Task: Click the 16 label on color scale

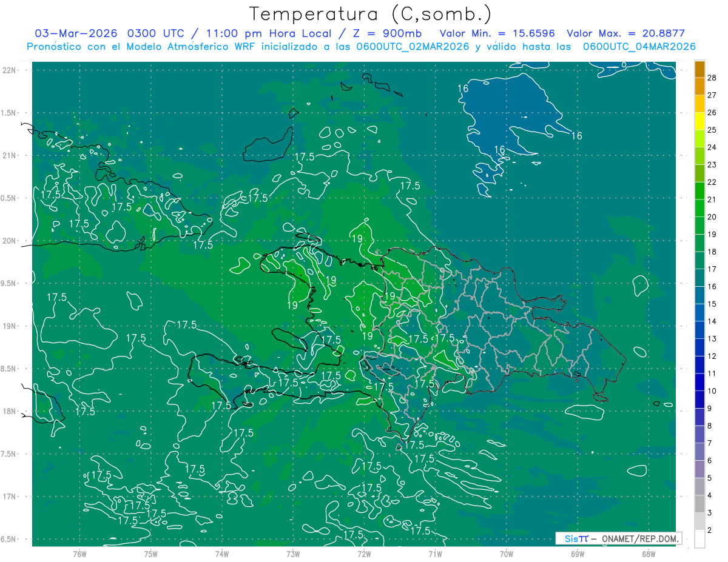Action: 712,287
